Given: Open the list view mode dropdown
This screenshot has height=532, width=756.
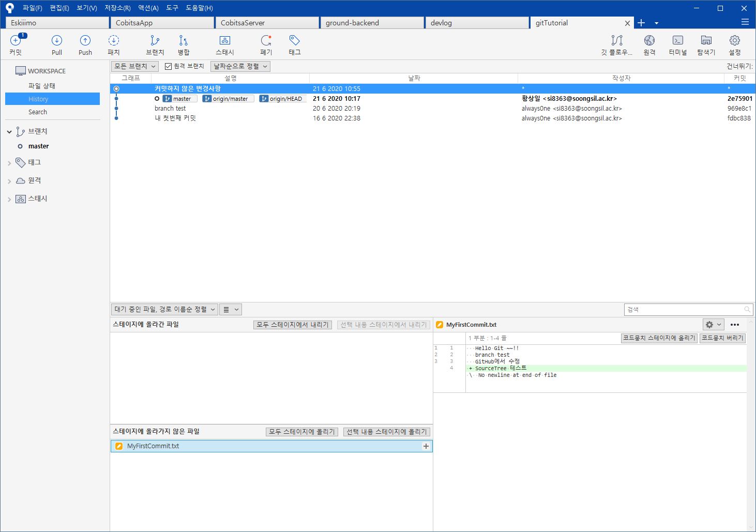Looking at the screenshot, I should pyautogui.click(x=231, y=309).
